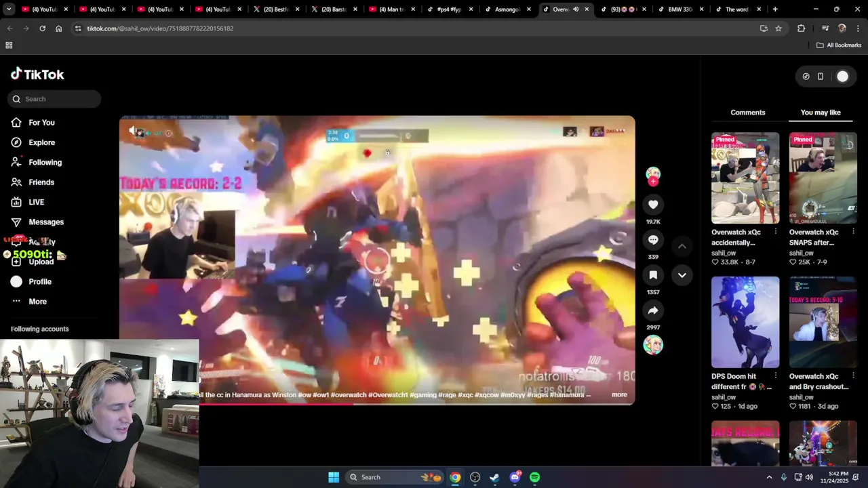Click the TikTok logo
Image resolution: width=868 pixels, height=488 pixels.
[37, 75]
